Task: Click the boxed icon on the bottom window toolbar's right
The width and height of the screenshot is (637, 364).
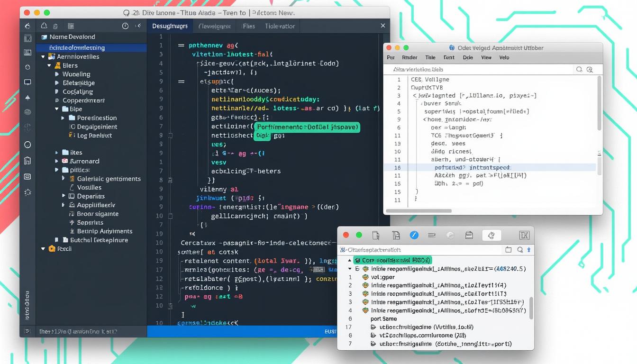Action: [x=524, y=235]
